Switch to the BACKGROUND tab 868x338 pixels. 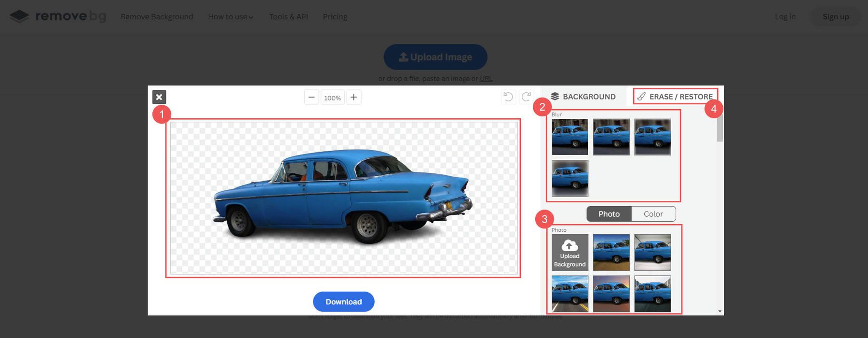583,97
